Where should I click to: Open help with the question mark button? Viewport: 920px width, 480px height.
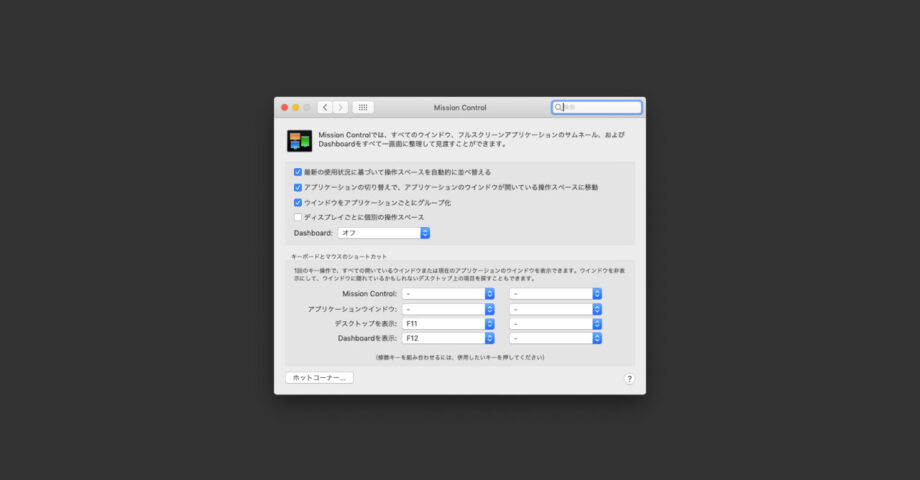[629, 379]
